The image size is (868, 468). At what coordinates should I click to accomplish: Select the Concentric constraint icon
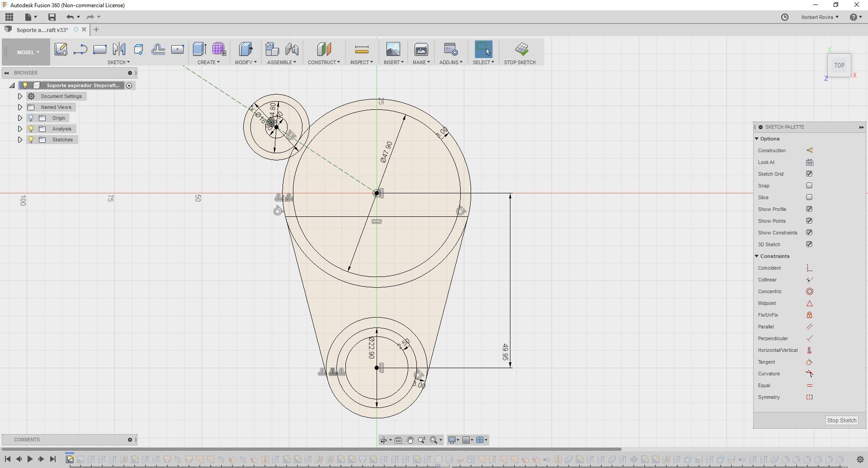(809, 291)
